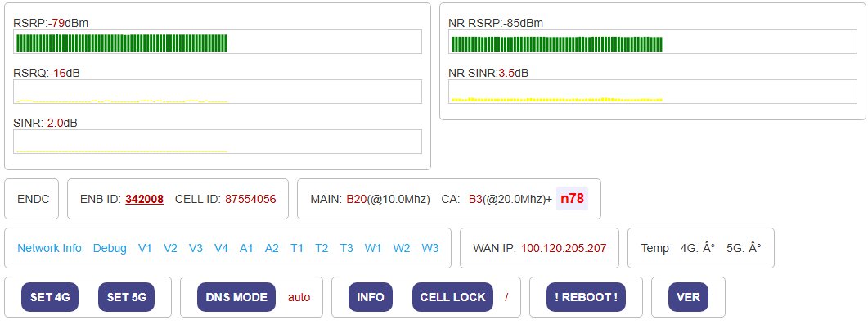Select the A2 link
The height and width of the screenshot is (329, 868).
[x=272, y=248]
